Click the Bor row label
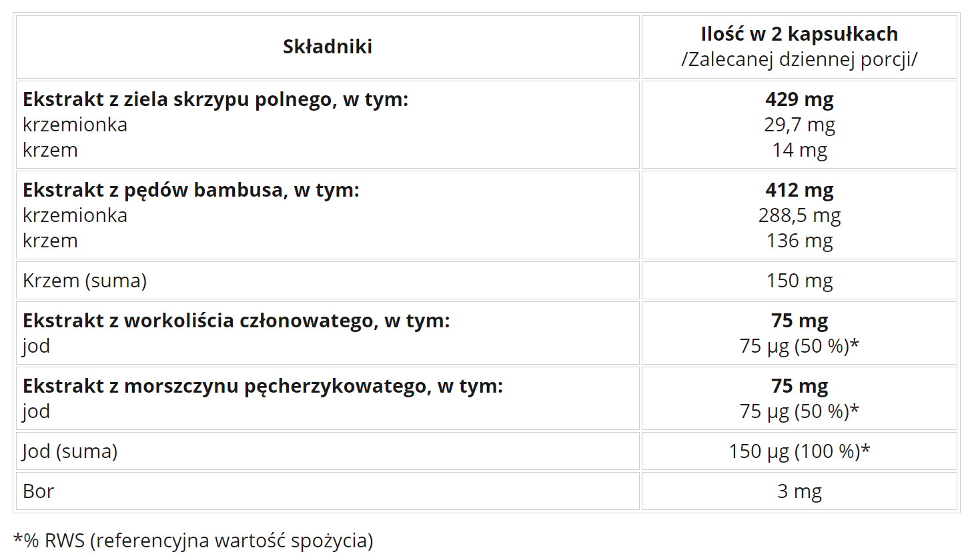The image size is (974, 560). click(38, 491)
